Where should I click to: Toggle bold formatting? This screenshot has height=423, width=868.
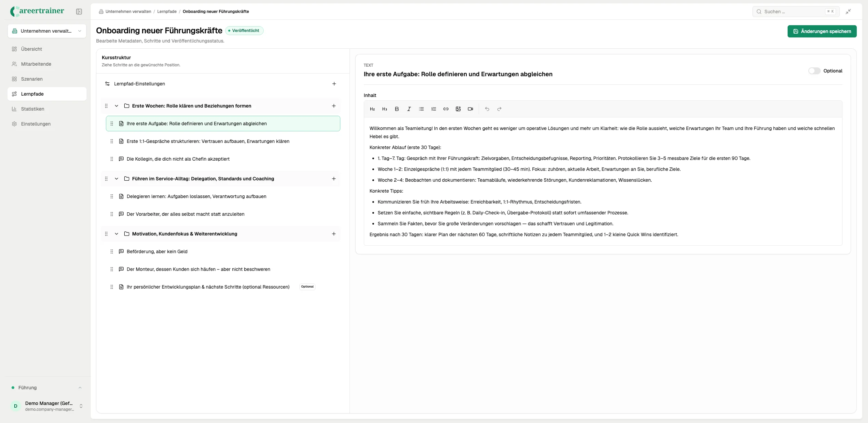(397, 109)
